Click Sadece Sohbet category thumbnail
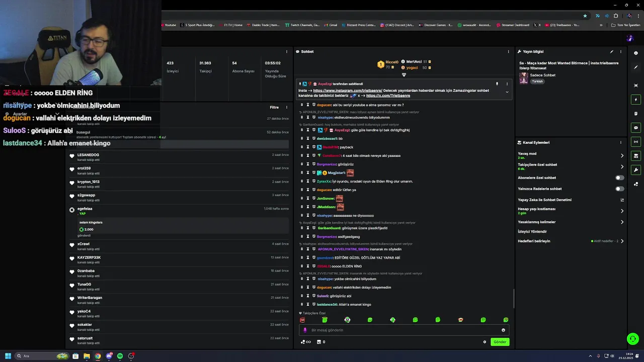 tap(524, 78)
